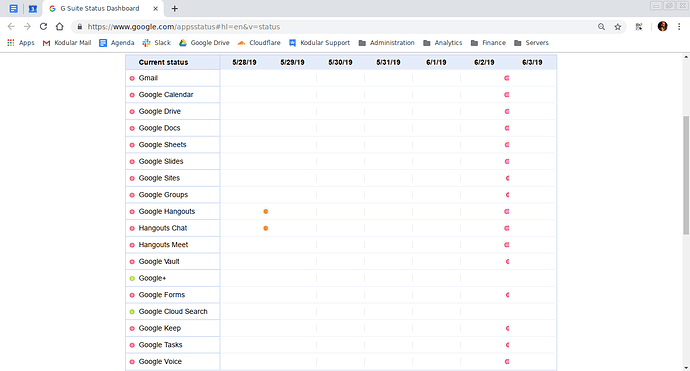Click the zoom magnifier icon in address bar
This screenshot has width=690, height=371.
click(601, 27)
